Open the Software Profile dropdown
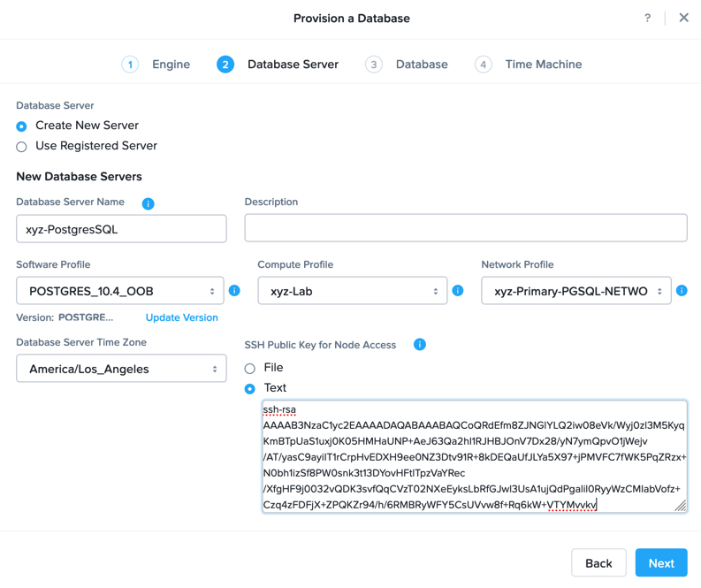Viewport: 701px width, 588px height. tap(120, 291)
